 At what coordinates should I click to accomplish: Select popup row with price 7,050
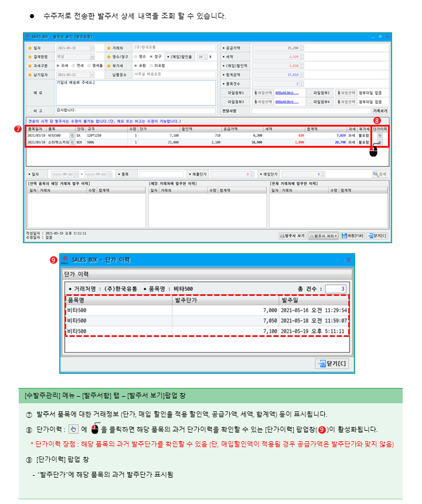[x=207, y=321]
